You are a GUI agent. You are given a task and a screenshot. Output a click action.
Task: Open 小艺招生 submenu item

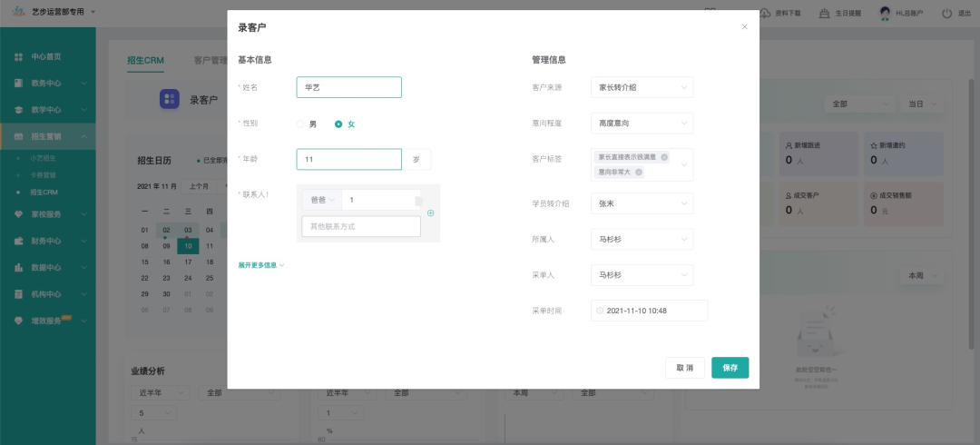(43, 158)
